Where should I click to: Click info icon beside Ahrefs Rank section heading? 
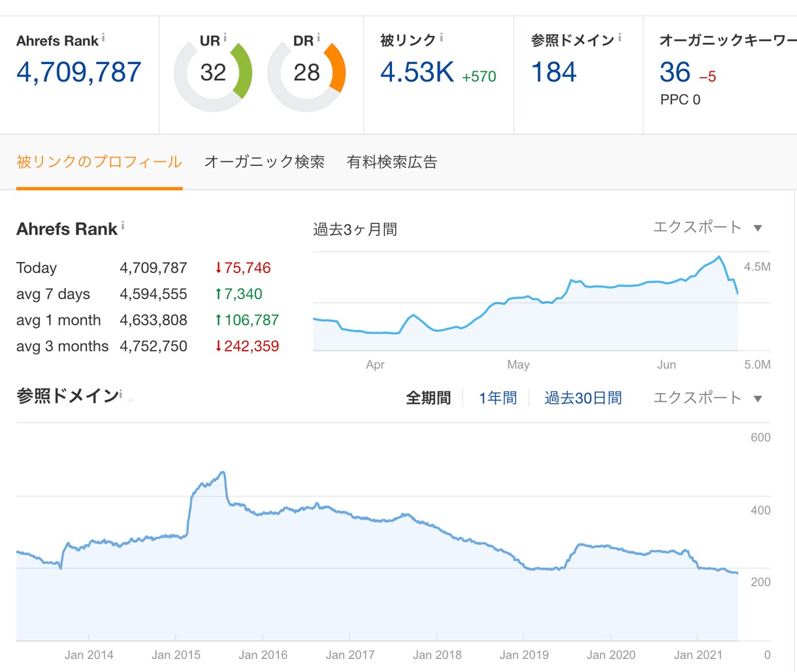point(122,226)
